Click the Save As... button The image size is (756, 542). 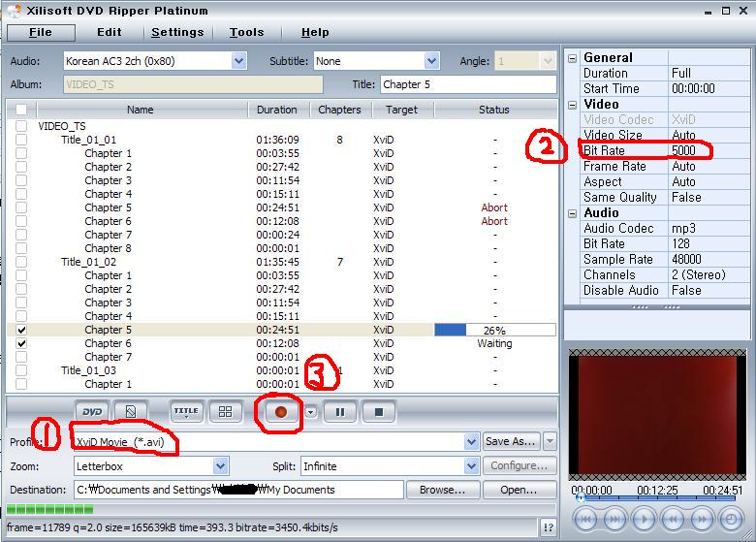pos(510,441)
